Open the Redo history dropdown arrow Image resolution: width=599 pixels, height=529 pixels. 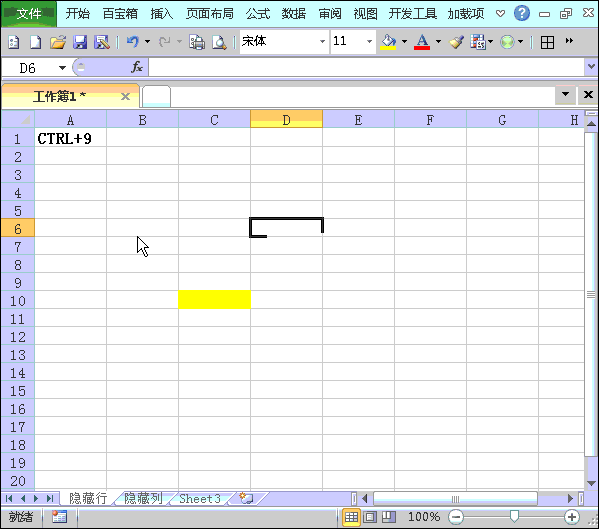coord(179,41)
